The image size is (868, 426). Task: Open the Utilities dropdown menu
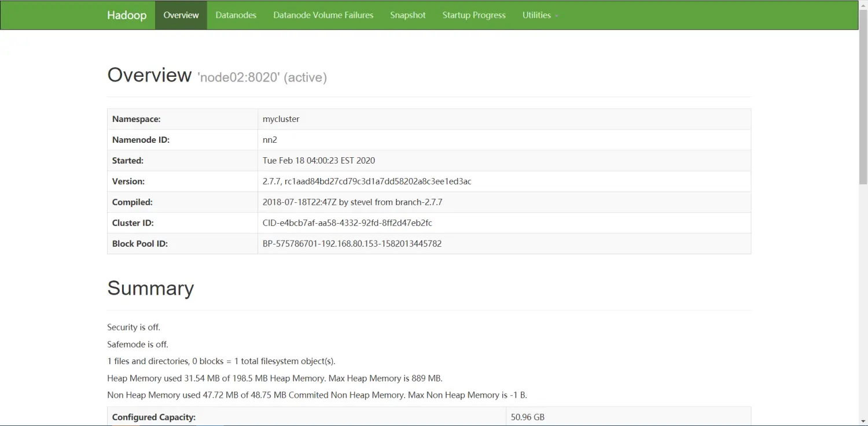click(540, 15)
